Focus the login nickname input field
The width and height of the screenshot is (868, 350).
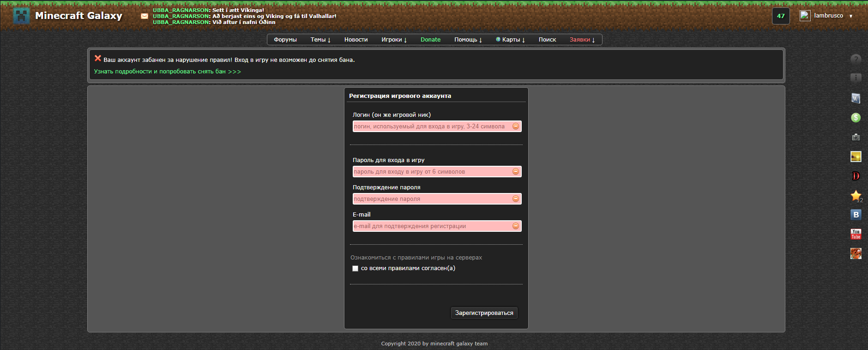pyautogui.click(x=432, y=127)
